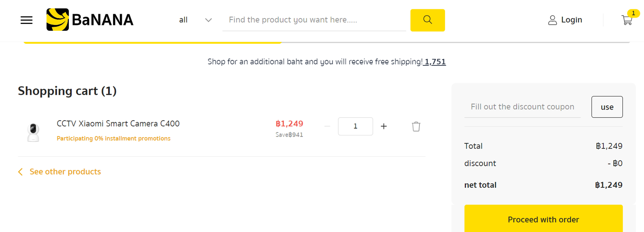Expand the "all" category dropdown

[x=183, y=20]
